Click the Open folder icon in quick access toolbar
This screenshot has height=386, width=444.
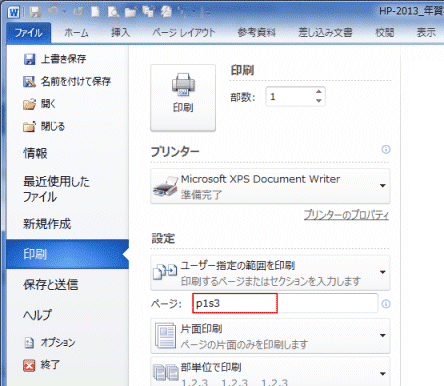tap(131, 12)
